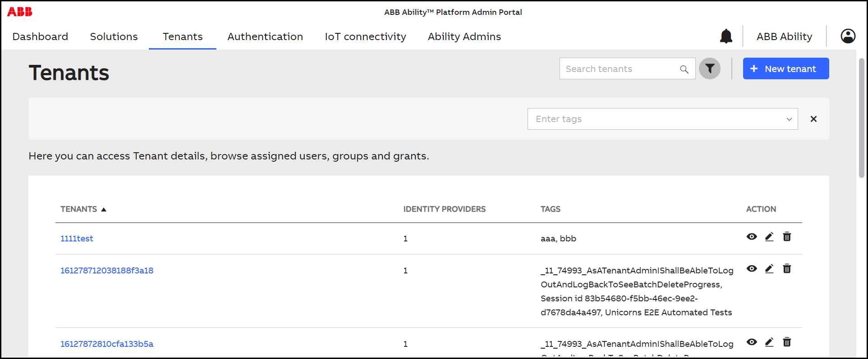Open the user profile icon
Screen dimensions: 868x359
(848, 36)
